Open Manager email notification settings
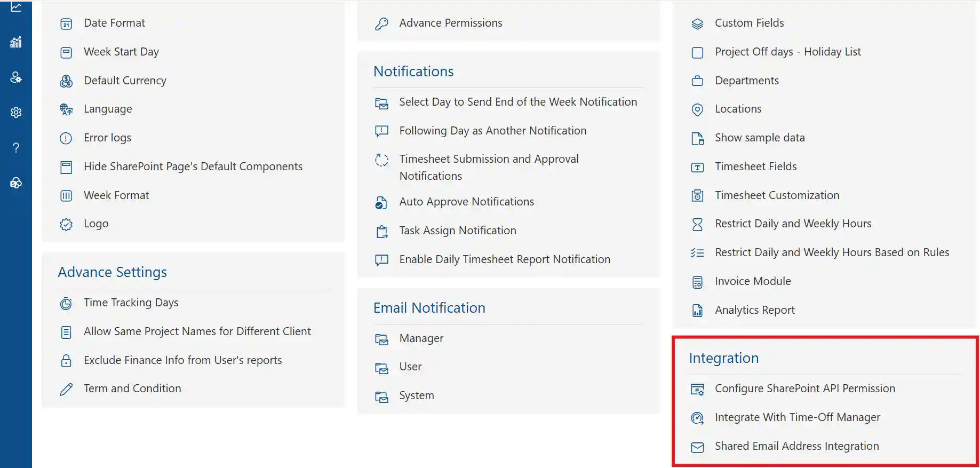Screen dimensions: 980x468 point(421,338)
